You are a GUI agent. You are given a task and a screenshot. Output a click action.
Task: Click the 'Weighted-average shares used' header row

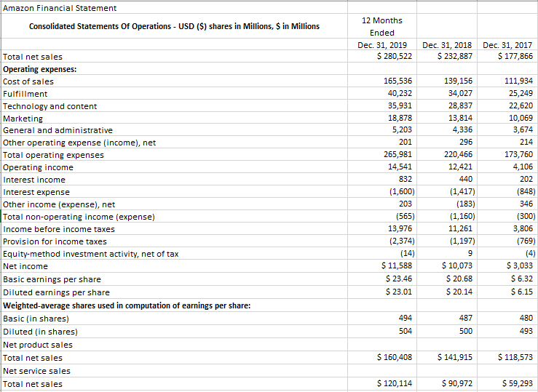click(x=127, y=305)
